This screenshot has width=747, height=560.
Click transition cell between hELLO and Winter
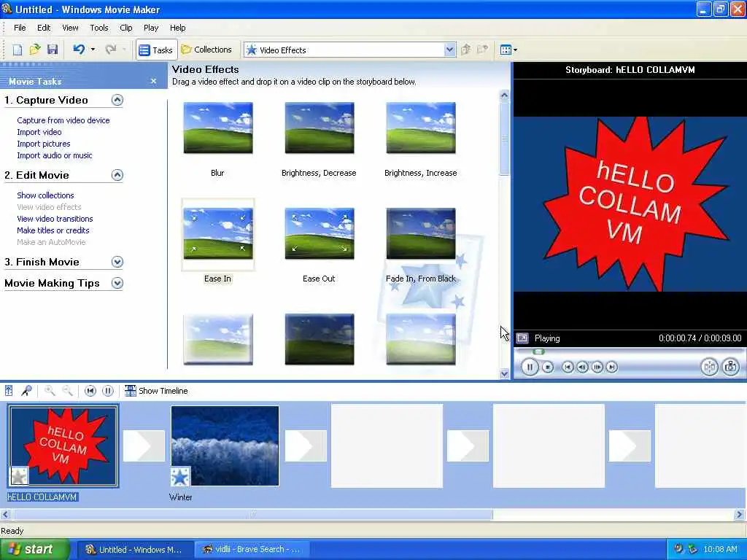(144, 446)
